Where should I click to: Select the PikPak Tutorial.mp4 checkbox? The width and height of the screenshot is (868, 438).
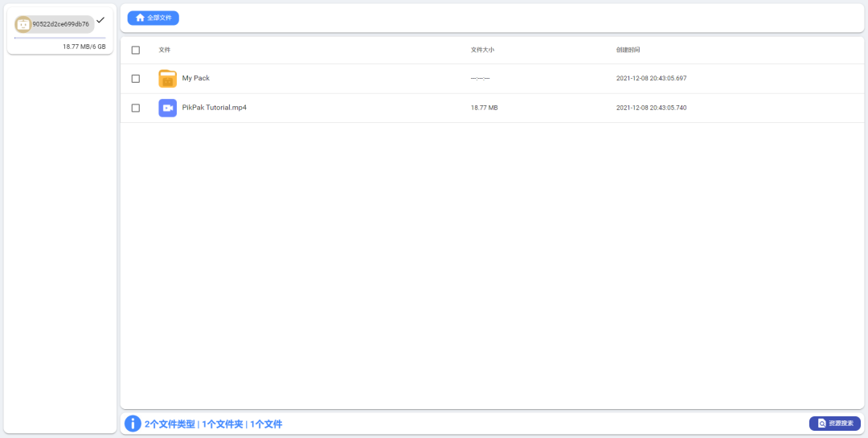click(136, 108)
